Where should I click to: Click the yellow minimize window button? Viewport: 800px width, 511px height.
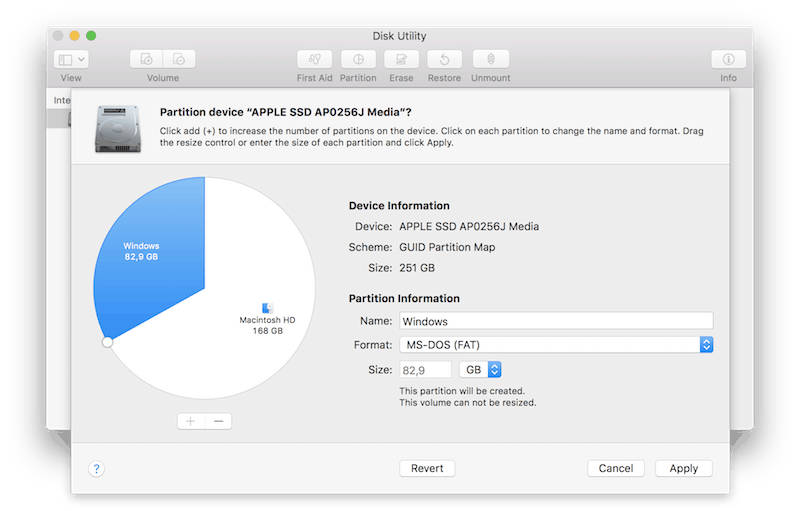(x=74, y=36)
